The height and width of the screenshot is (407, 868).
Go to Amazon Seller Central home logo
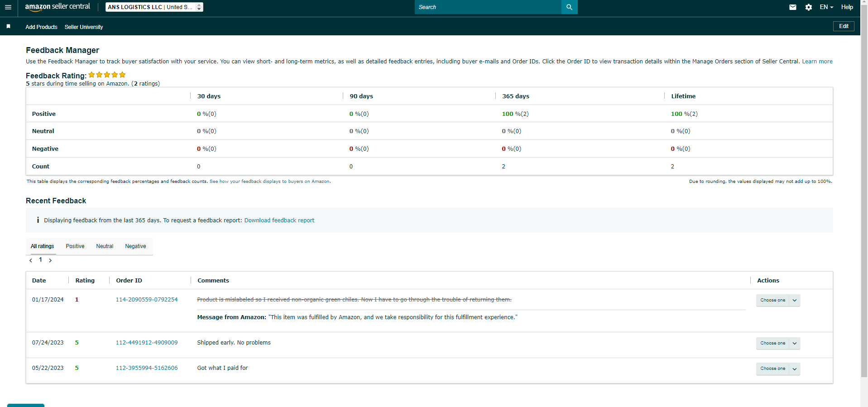[58, 7]
